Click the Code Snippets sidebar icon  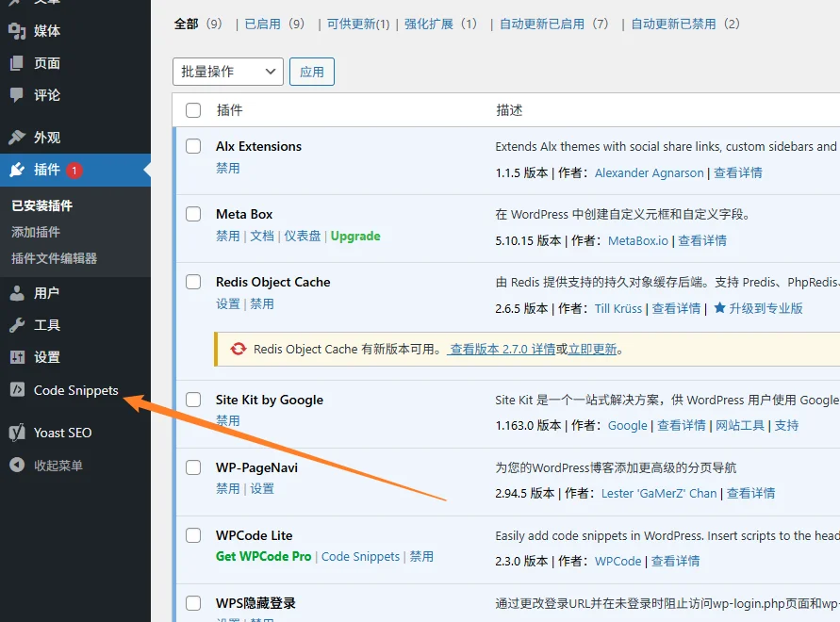coord(17,390)
